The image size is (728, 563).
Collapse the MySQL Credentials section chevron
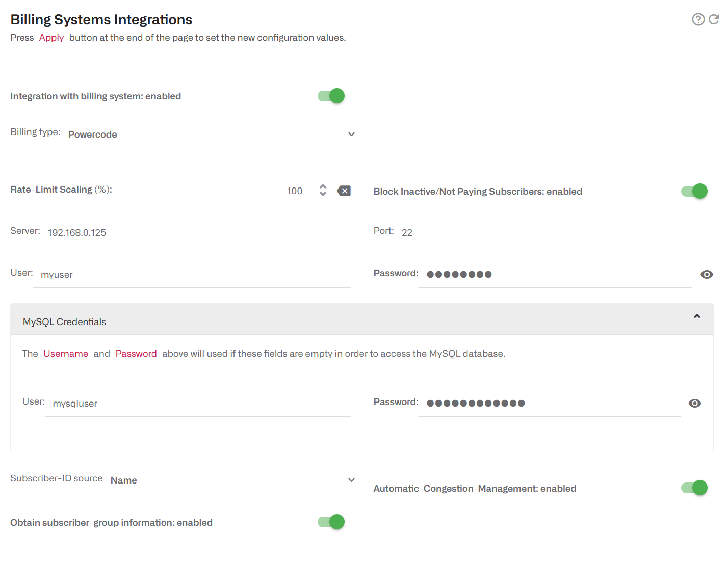tap(697, 316)
